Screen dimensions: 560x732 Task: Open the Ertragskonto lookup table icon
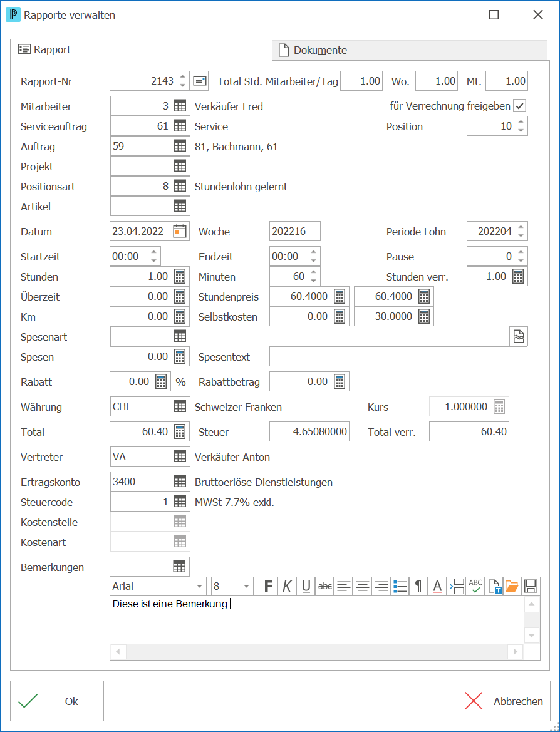179,482
